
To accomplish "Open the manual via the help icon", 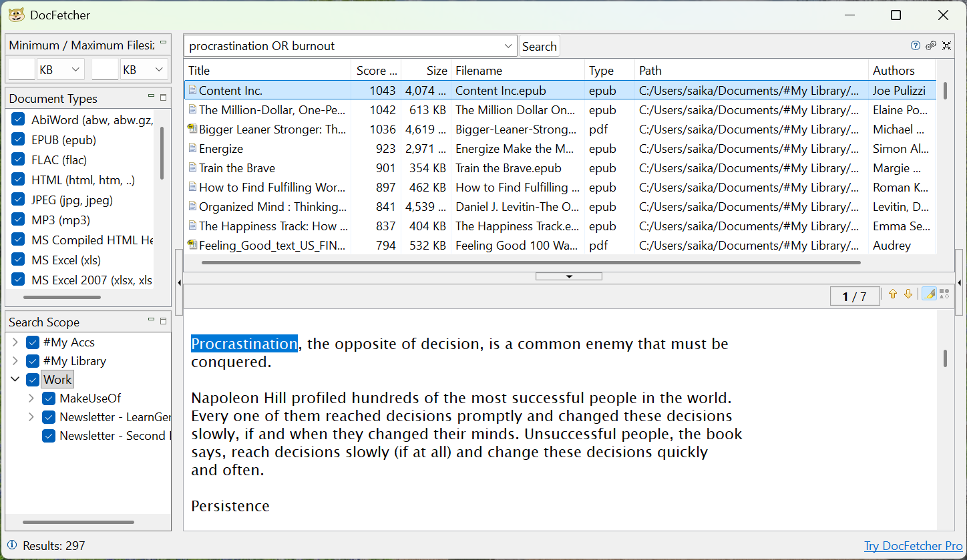I will [x=916, y=45].
